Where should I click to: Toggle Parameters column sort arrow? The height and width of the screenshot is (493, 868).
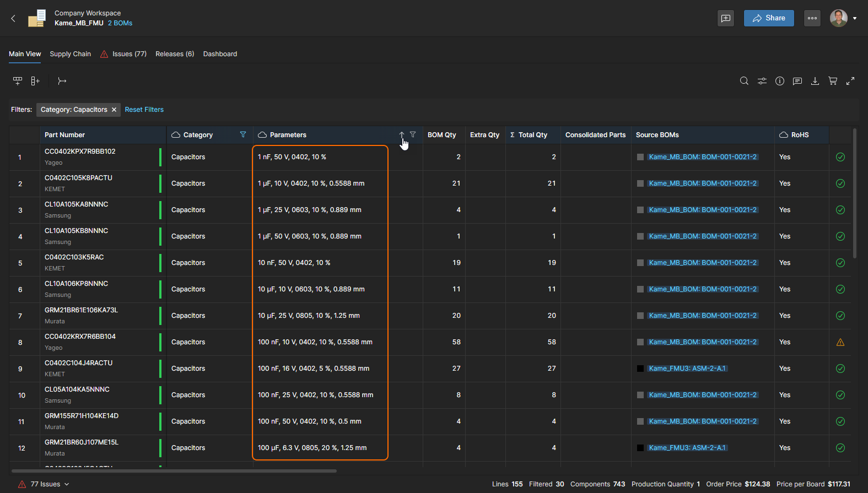point(402,135)
